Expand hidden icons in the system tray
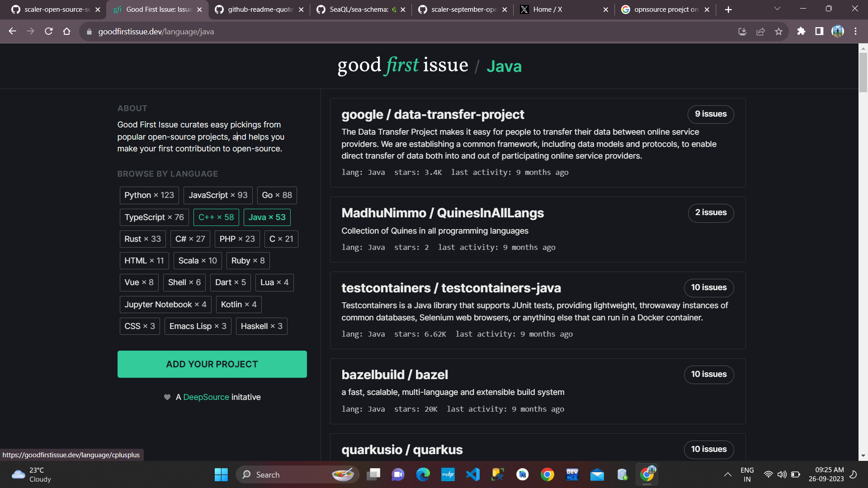This screenshot has width=868, height=488. pos(728,474)
